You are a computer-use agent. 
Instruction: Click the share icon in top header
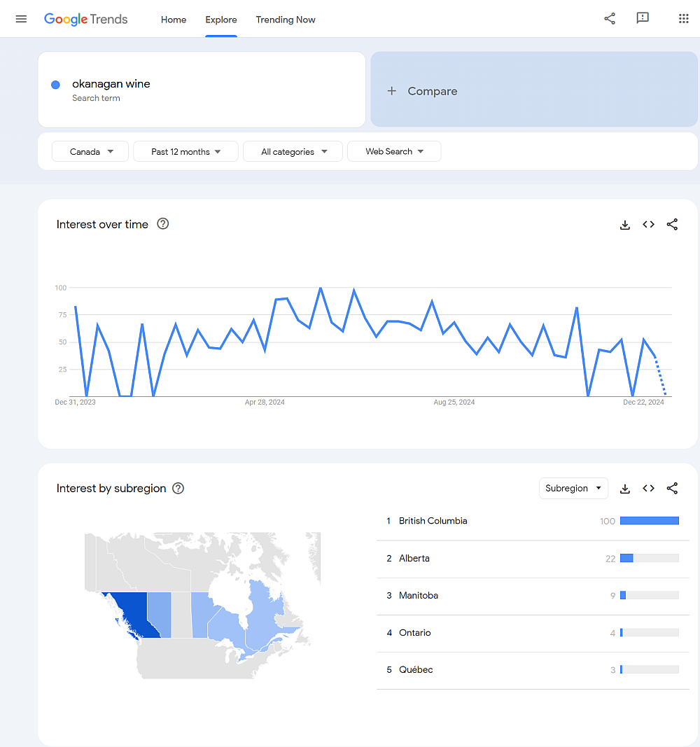click(x=610, y=19)
